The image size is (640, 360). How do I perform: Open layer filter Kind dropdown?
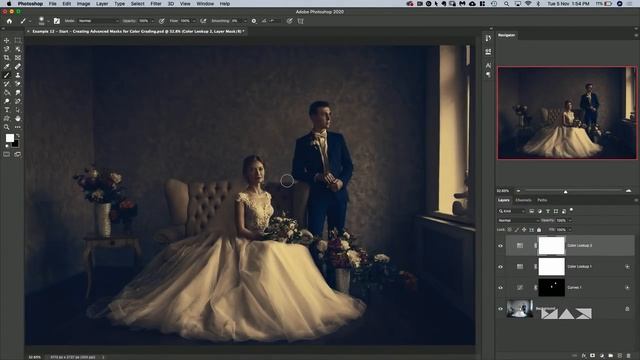[x=512, y=211]
